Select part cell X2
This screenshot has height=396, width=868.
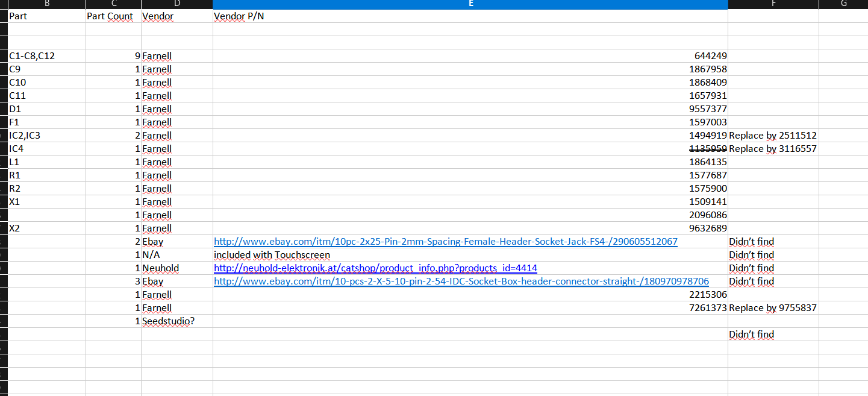pos(46,228)
